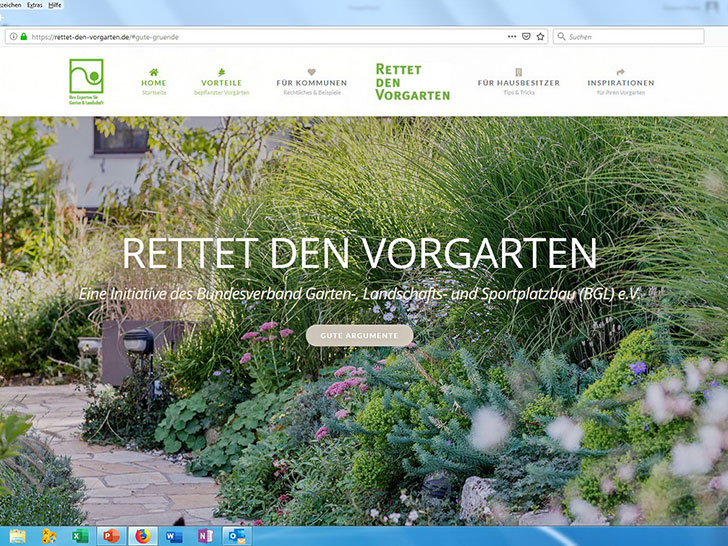Open Inspirationen nav item
The image size is (728, 546).
(621, 82)
